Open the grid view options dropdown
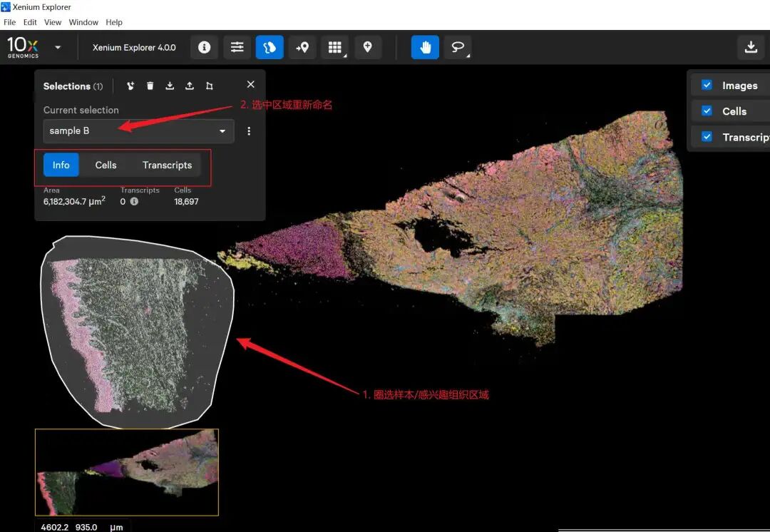The image size is (770, 532). pyautogui.click(x=335, y=47)
